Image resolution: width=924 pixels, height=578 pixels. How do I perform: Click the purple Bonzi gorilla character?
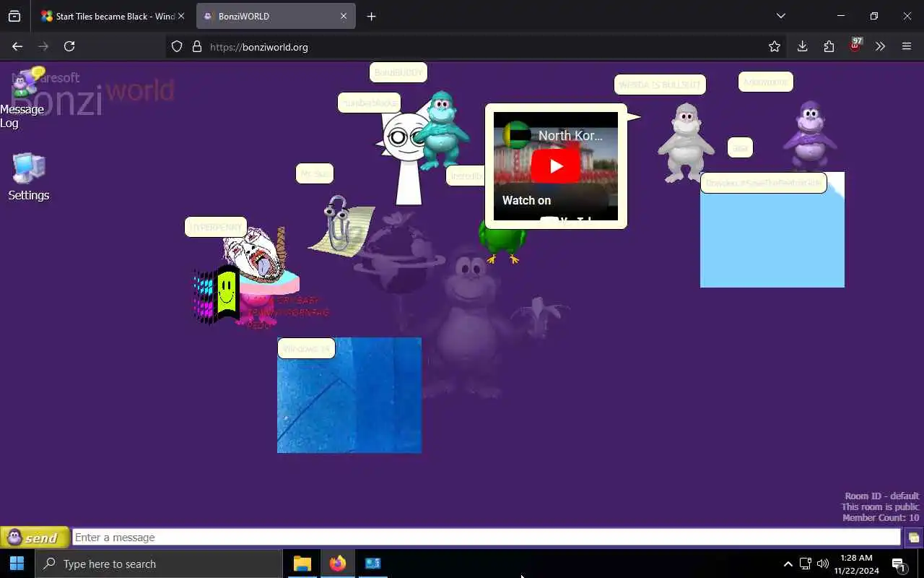click(x=810, y=136)
